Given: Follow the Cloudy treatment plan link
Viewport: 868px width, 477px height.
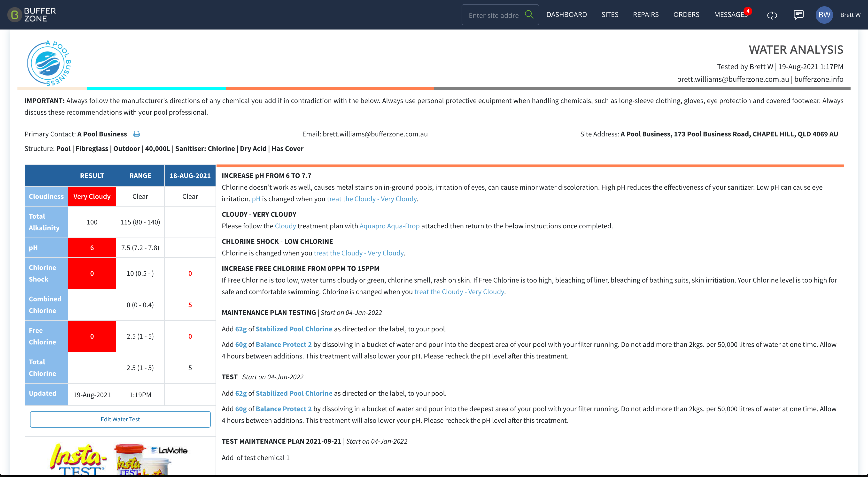Looking at the screenshot, I should click(285, 226).
